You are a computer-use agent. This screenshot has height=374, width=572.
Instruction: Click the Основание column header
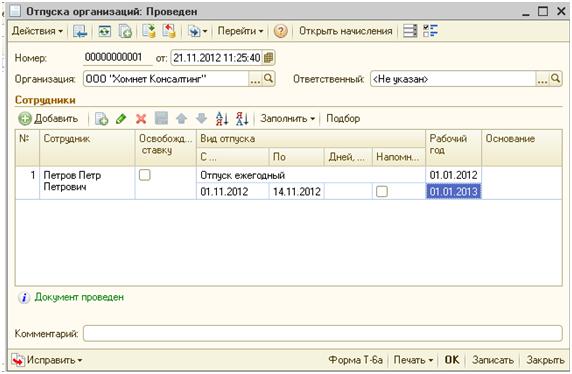pos(522,148)
